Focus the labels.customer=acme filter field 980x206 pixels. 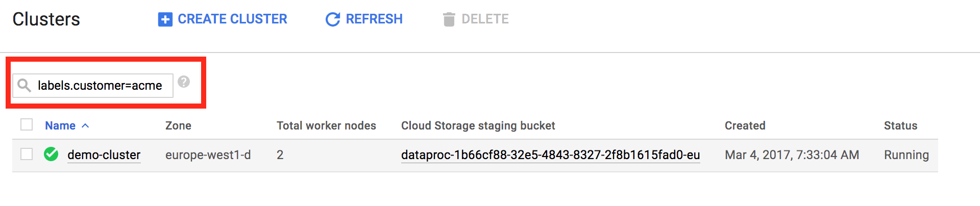(100, 86)
